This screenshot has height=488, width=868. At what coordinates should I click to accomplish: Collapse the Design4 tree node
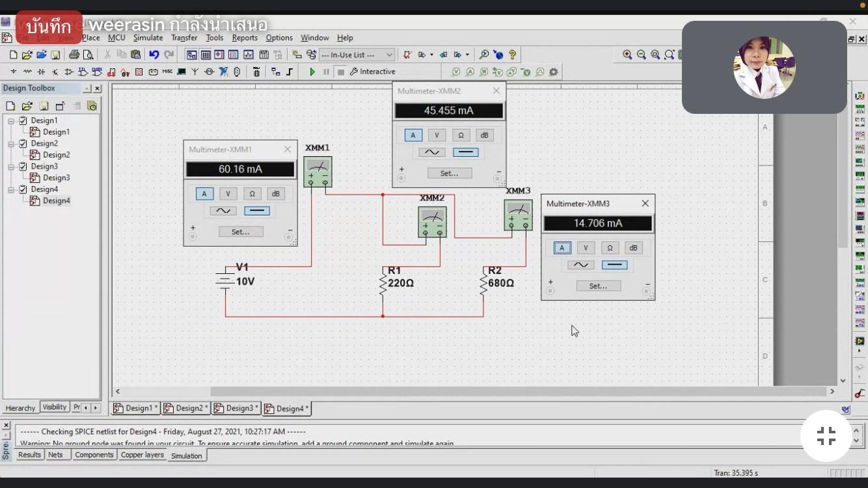click(11, 189)
